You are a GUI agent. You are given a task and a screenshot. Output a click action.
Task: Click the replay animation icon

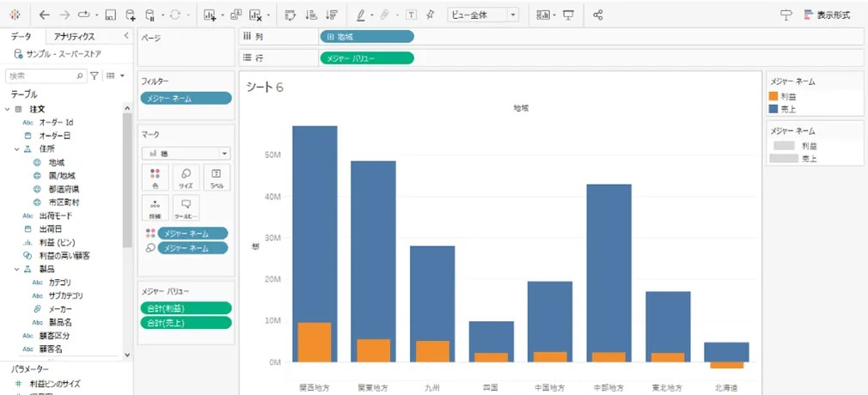(84, 15)
